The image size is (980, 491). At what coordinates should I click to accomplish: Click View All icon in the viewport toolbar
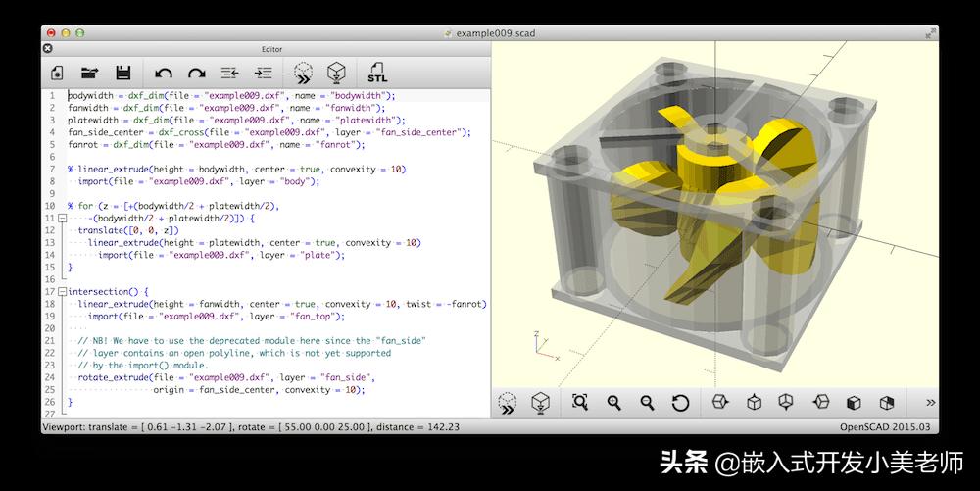click(580, 402)
